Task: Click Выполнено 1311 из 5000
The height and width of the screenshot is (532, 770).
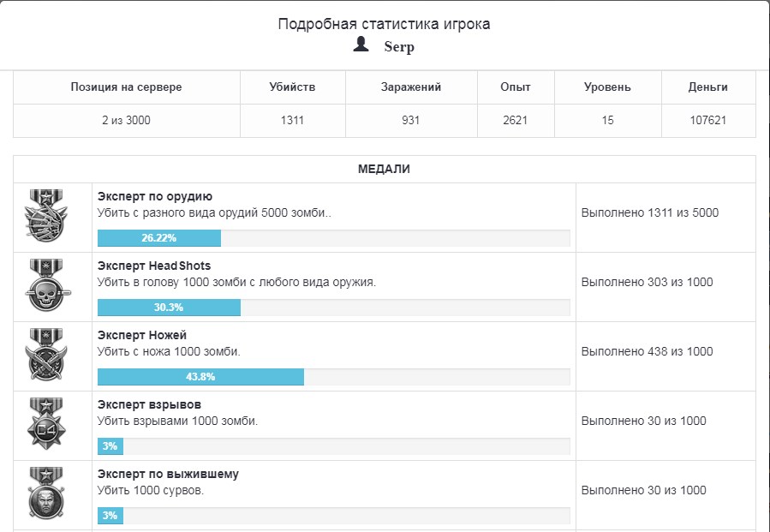Action: 650,212
